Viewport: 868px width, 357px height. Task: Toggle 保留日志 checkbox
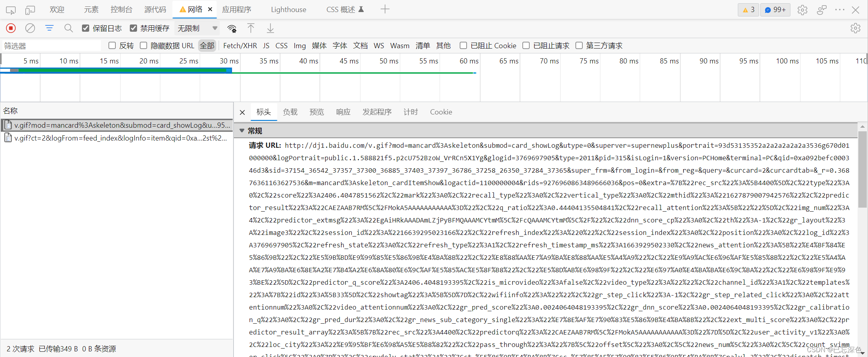pyautogui.click(x=85, y=28)
